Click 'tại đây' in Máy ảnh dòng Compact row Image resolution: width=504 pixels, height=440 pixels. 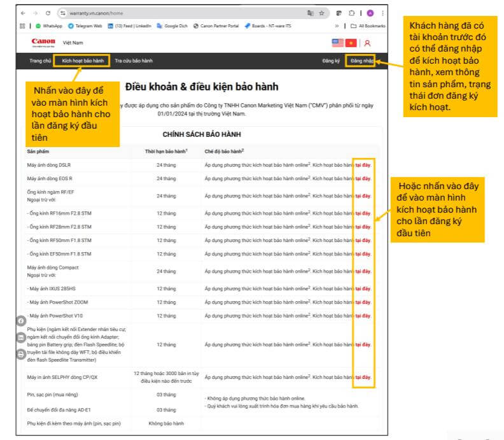click(x=363, y=271)
